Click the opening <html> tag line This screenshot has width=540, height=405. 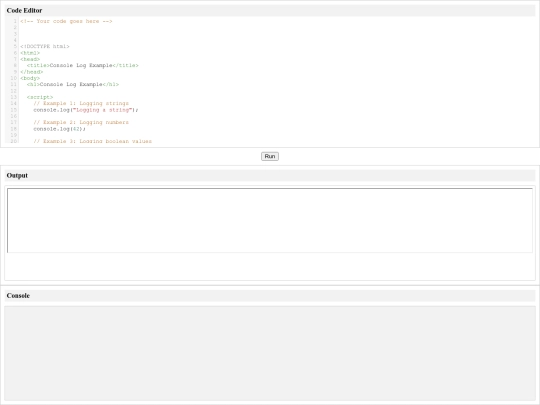coord(30,53)
